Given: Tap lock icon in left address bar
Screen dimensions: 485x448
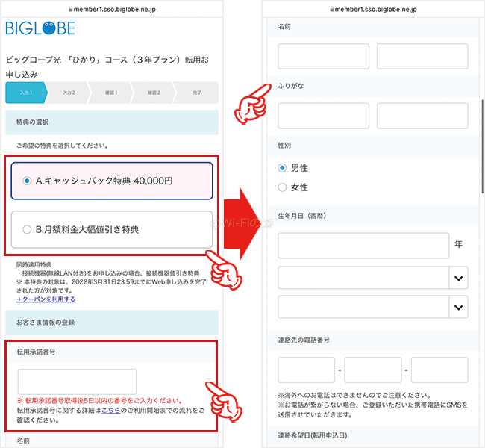Looking at the screenshot, I should 71,9.
